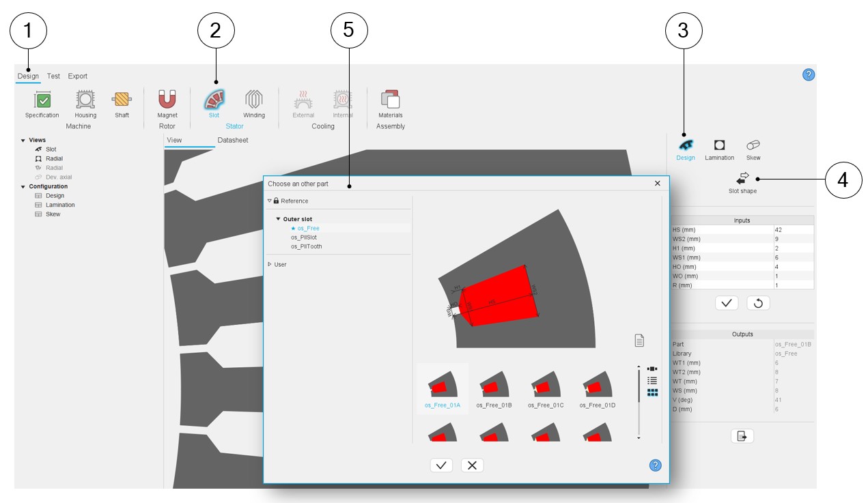868x503 pixels.
Task: Open the Magnet rotor icon
Action: (167, 100)
